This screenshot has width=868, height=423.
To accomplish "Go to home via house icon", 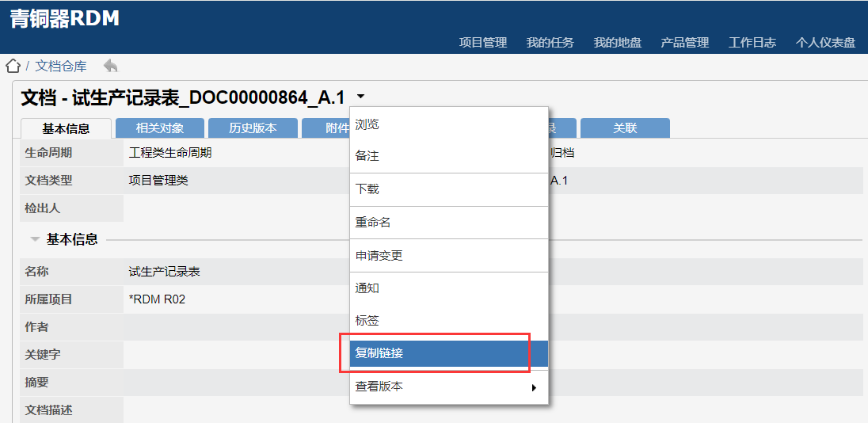I will tap(13, 67).
